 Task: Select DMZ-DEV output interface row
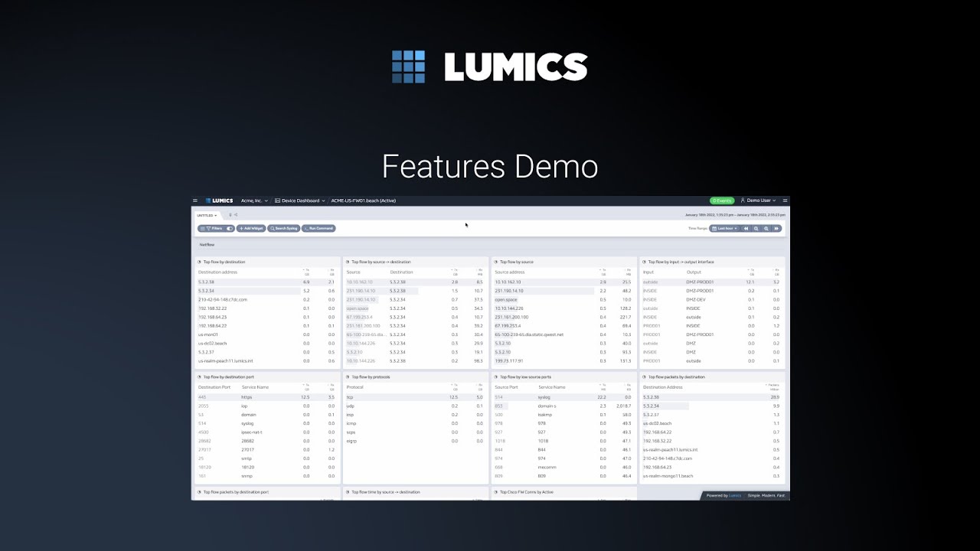click(x=711, y=299)
